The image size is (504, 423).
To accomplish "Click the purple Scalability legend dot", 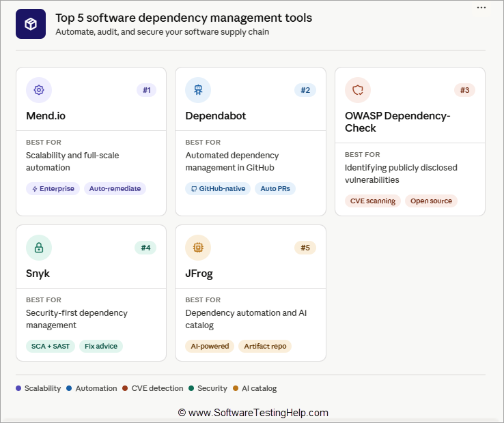I will point(18,388).
